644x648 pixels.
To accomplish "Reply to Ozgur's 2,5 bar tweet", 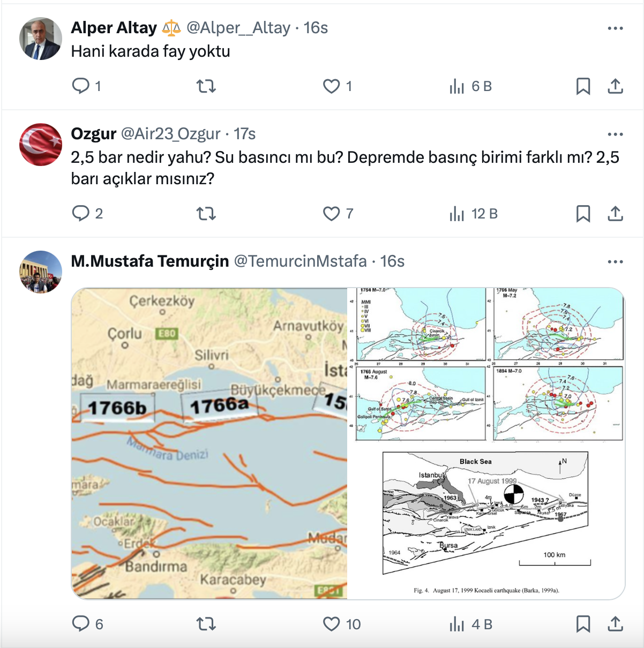I will pos(81,213).
